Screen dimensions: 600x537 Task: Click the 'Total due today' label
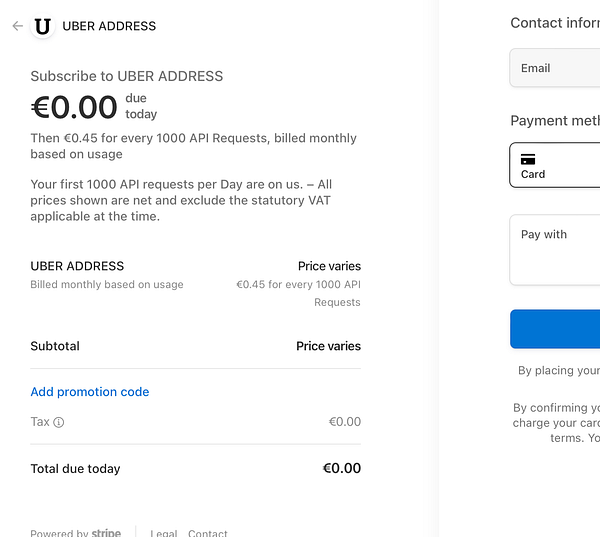pyautogui.click(x=75, y=468)
